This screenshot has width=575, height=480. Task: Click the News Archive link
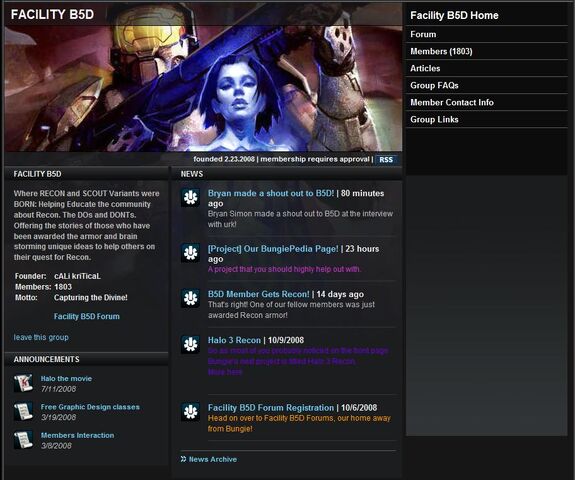pos(213,459)
